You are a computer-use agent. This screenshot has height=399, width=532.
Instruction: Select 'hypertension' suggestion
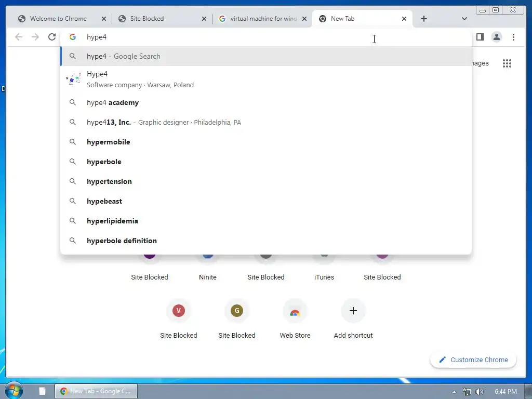point(266,181)
